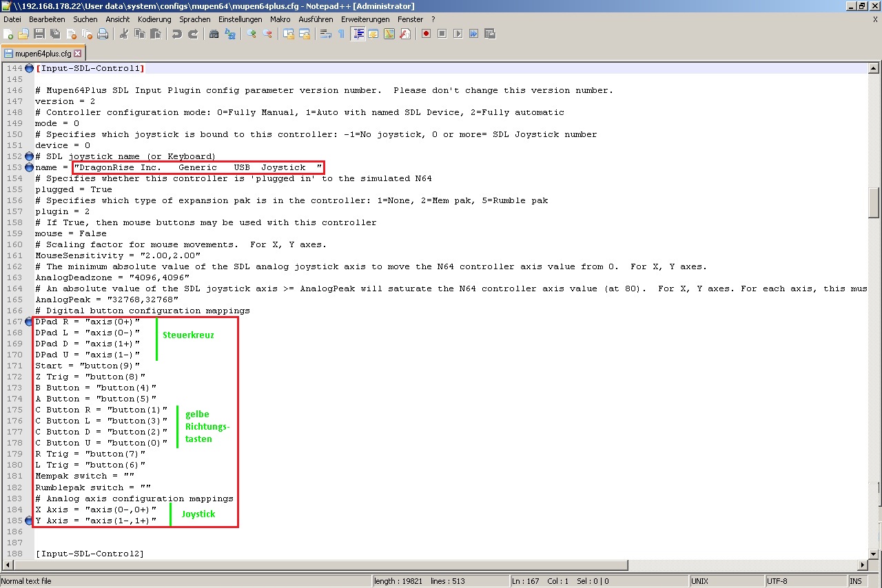Click the Cut scissors icon
882x588 pixels.
click(124, 34)
